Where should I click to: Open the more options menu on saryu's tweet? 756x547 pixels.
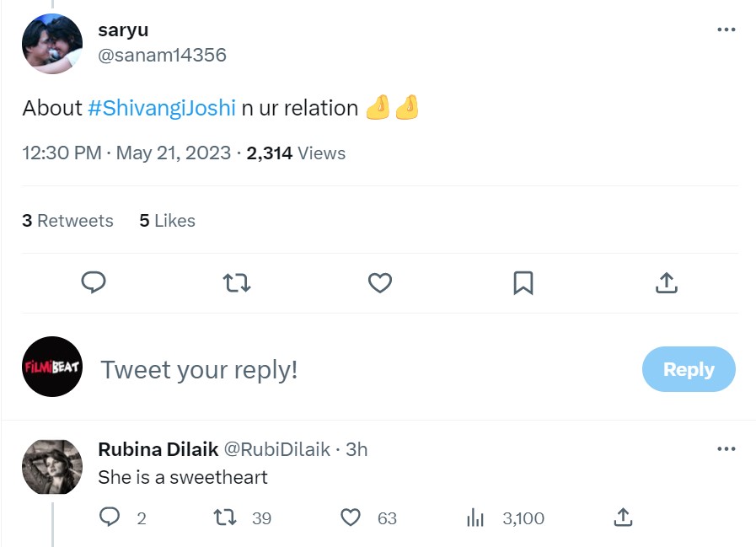[726, 28]
